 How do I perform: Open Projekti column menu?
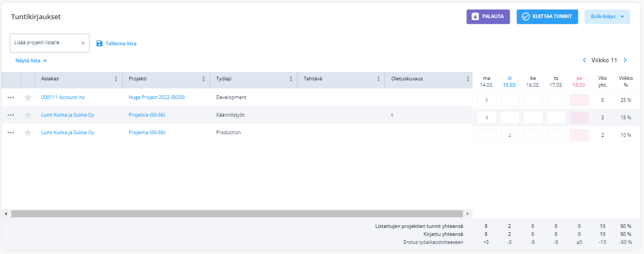pyautogui.click(x=203, y=79)
